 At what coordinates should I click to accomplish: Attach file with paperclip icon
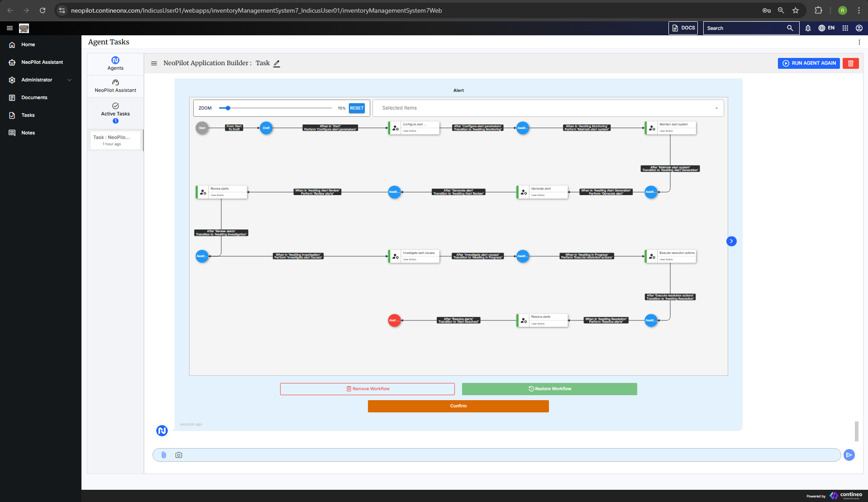click(x=164, y=455)
